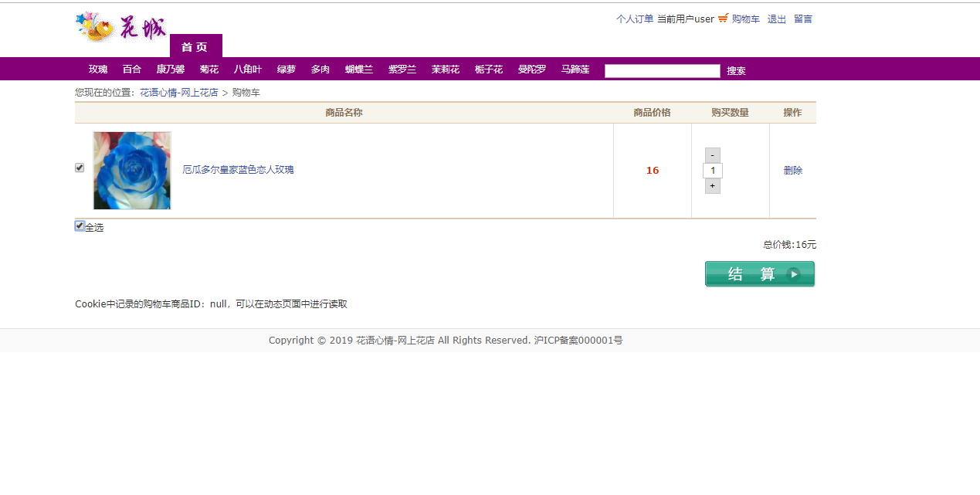Select the 蝴蝶兰 category
The height and width of the screenshot is (495, 980).
pos(358,69)
